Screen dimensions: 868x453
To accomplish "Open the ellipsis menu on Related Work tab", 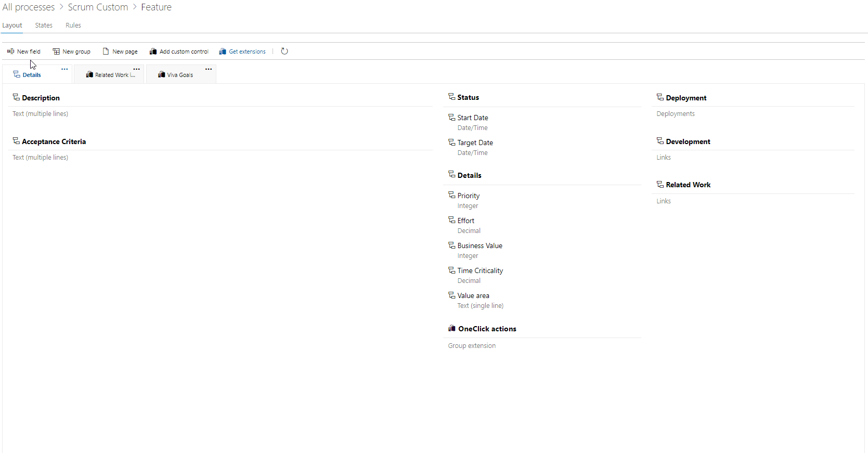I will 136,69.
